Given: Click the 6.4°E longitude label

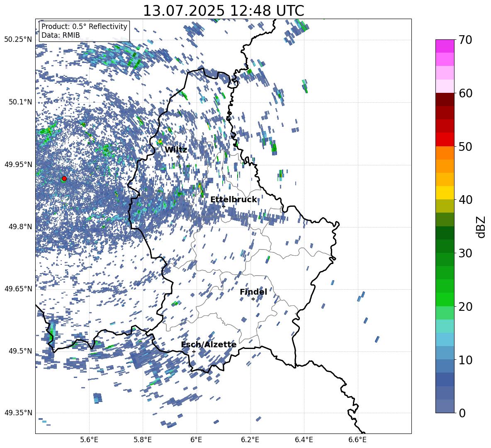Looking at the screenshot, I should [304, 440].
